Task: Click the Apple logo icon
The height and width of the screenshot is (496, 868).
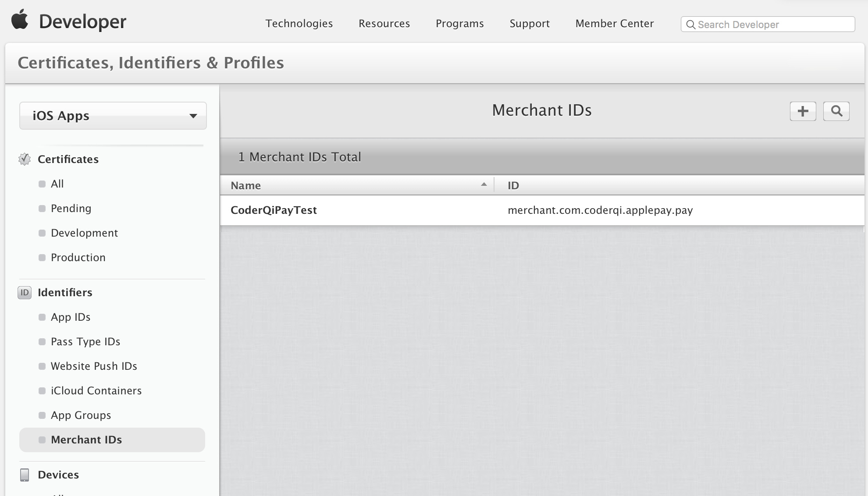Action: click(x=20, y=20)
